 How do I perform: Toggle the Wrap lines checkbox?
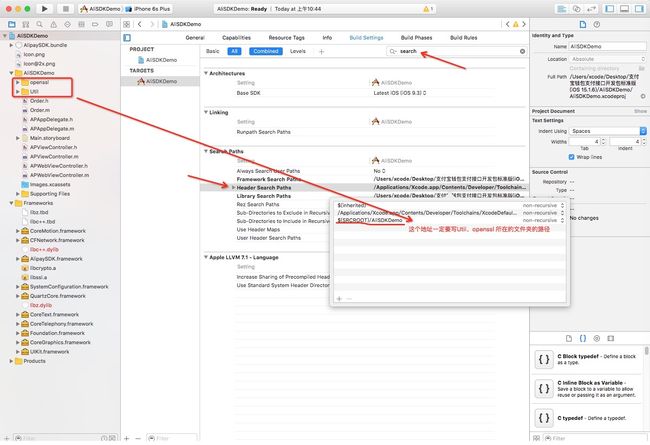(571, 157)
